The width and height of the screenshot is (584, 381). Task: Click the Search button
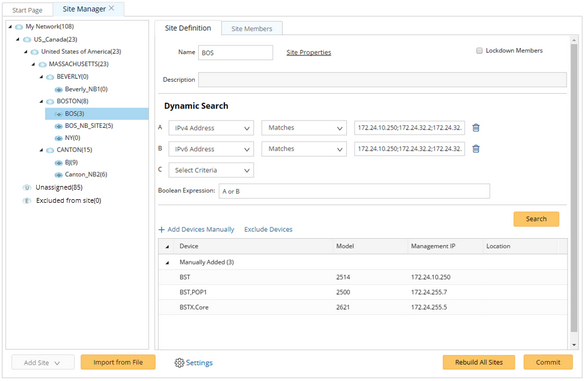coord(536,219)
